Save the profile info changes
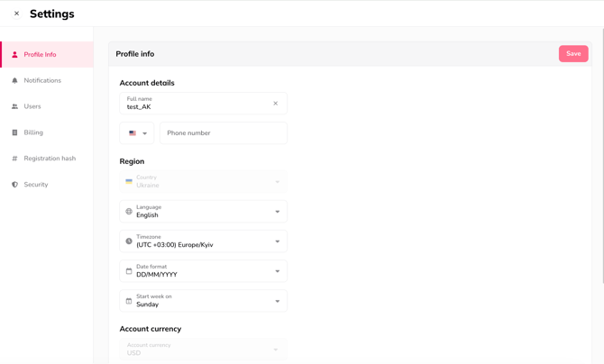 pos(573,53)
